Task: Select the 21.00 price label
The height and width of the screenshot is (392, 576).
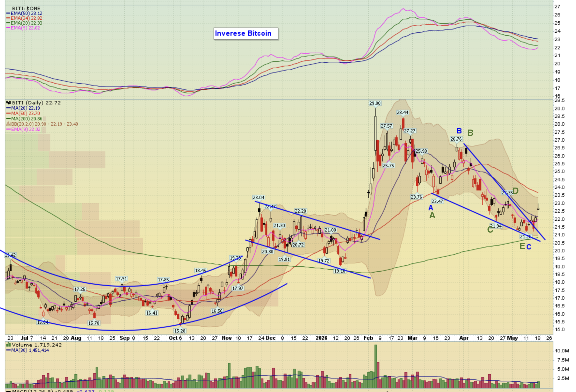Action: (x=330, y=230)
